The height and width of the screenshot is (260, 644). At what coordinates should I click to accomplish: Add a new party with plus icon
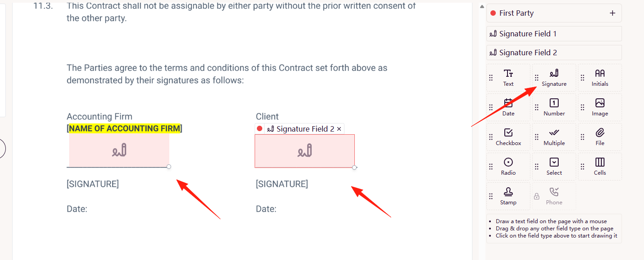pos(613,13)
